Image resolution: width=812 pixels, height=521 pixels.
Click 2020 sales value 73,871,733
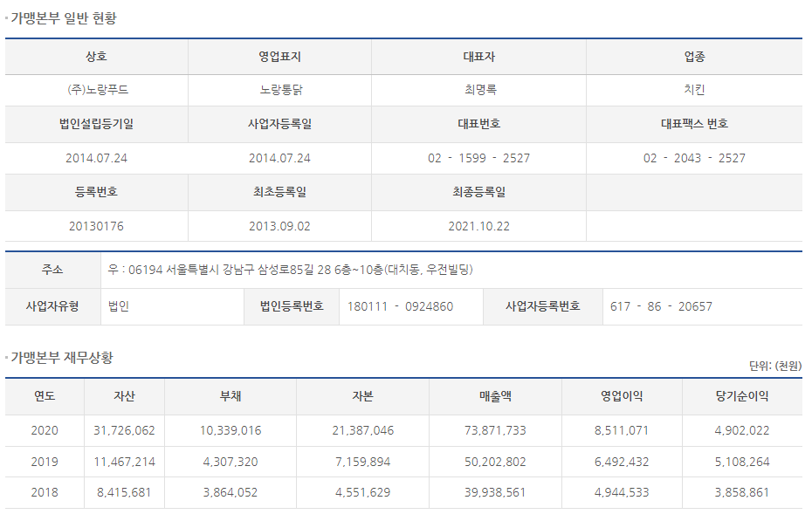[495, 430]
